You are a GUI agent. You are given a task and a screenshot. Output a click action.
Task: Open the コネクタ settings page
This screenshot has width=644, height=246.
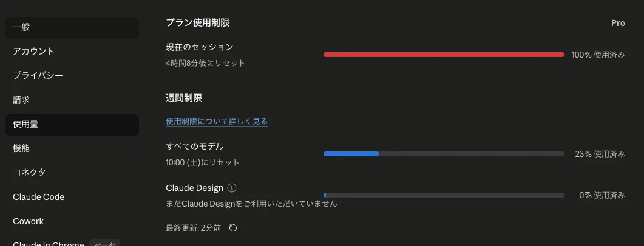point(72,173)
